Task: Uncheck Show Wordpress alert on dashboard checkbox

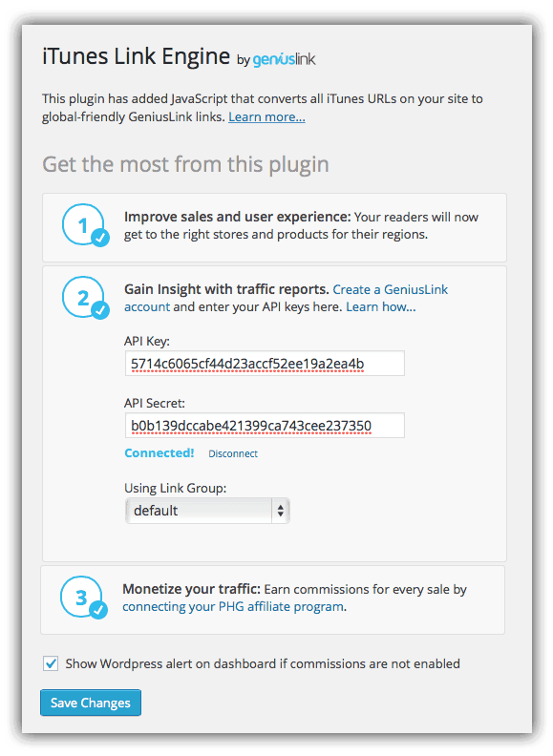Action: pyautogui.click(x=51, y=663)
